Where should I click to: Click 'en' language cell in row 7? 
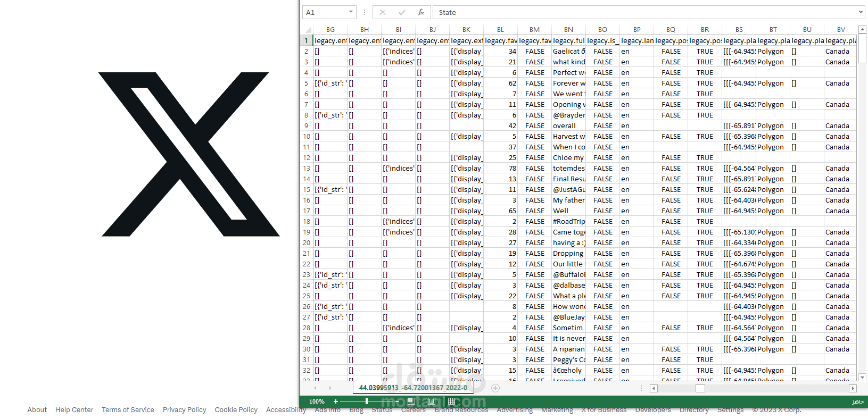coord(636,104)
